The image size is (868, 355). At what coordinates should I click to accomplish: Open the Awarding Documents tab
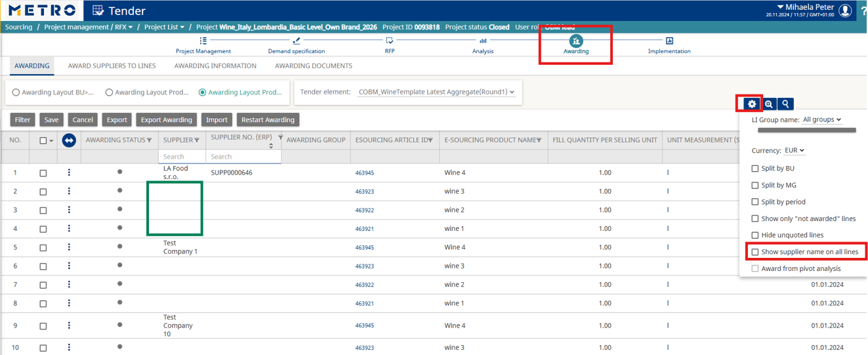pyautogui.click(x=314, y=66)
